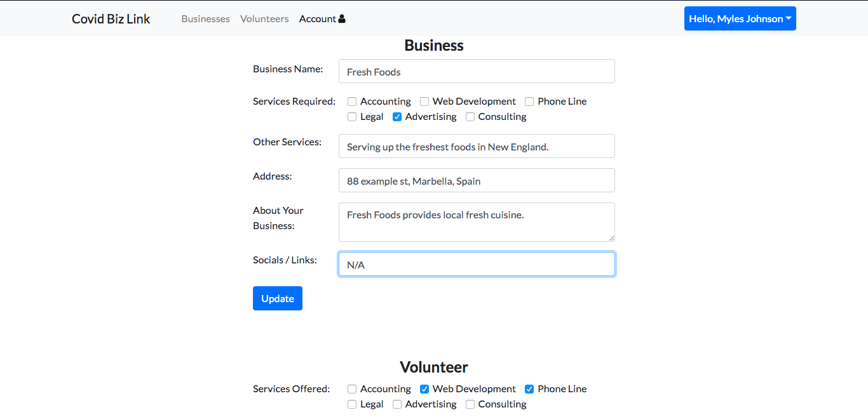Open the Hello, Myles Johnson dropdown
This screenshot has width=868, height=417.
coord(740,18)
